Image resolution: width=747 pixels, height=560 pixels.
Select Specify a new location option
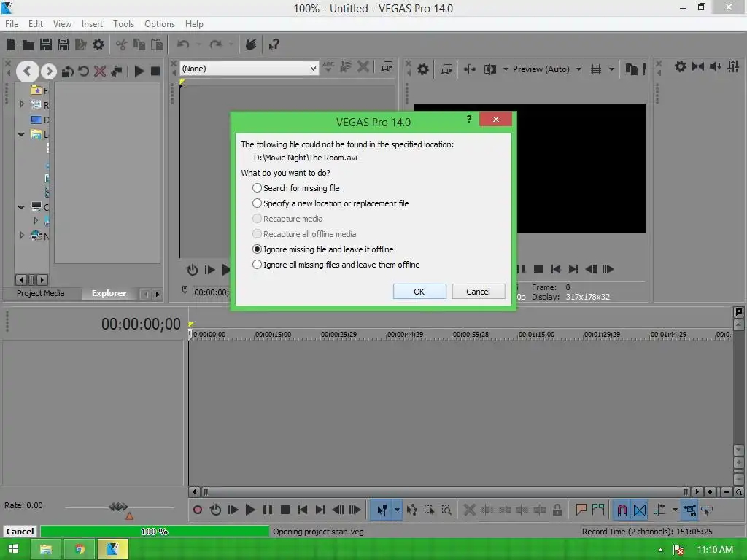click(330, 203)
